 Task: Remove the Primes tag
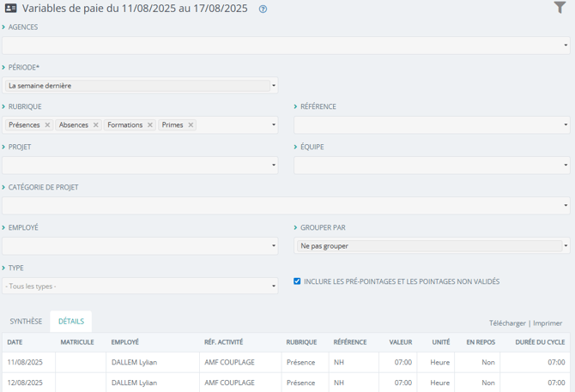[x=191, y=125]
